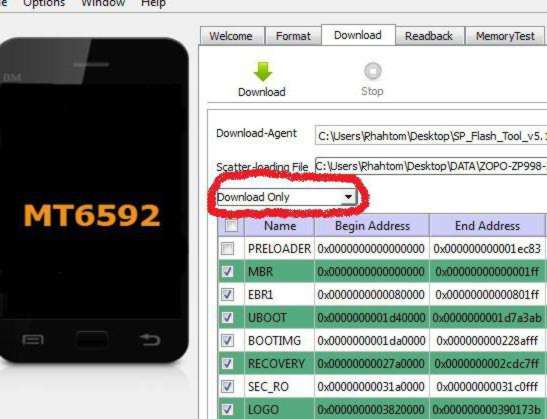Viewport: 547px width, 419px height.
Task: Click end address 0x00000000228afff
Action: [487, 341]
